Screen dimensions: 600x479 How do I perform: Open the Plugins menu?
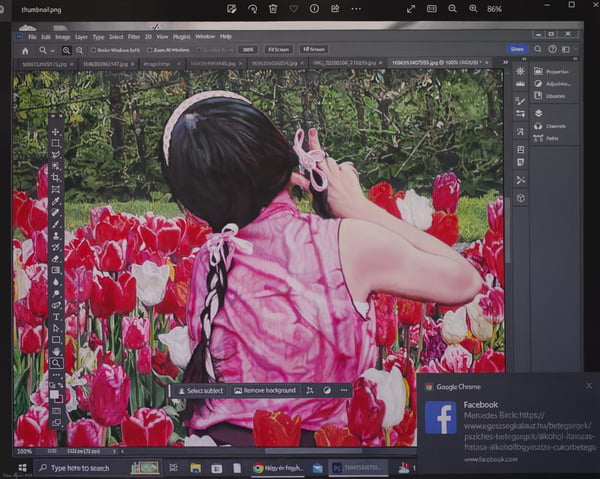point(181,37)
